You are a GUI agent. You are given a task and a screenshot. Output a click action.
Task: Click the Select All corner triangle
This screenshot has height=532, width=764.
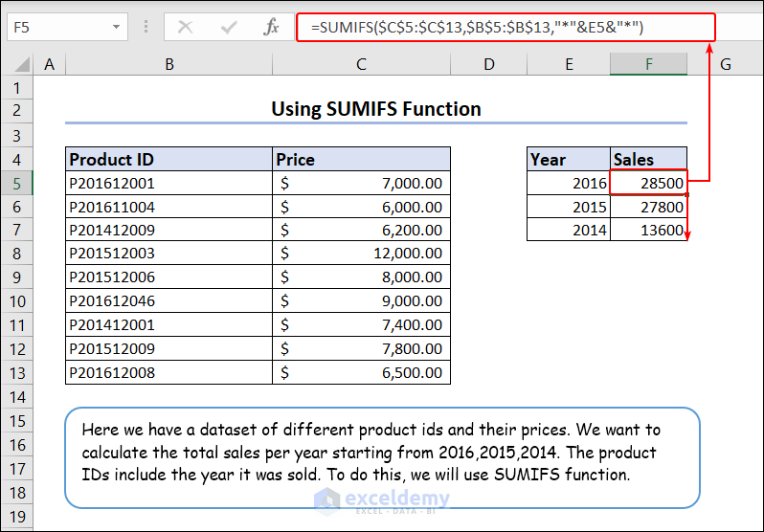point(21,64)
